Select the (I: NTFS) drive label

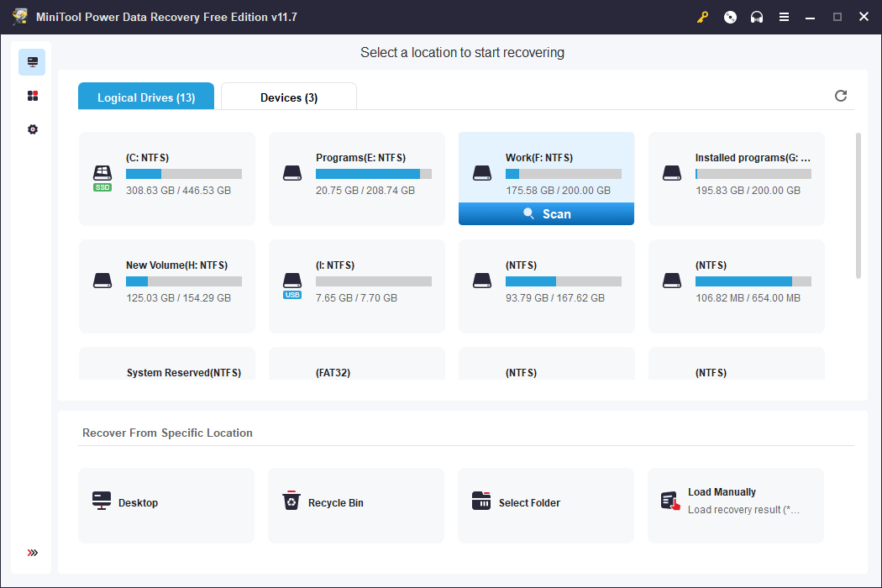(335, 265)
